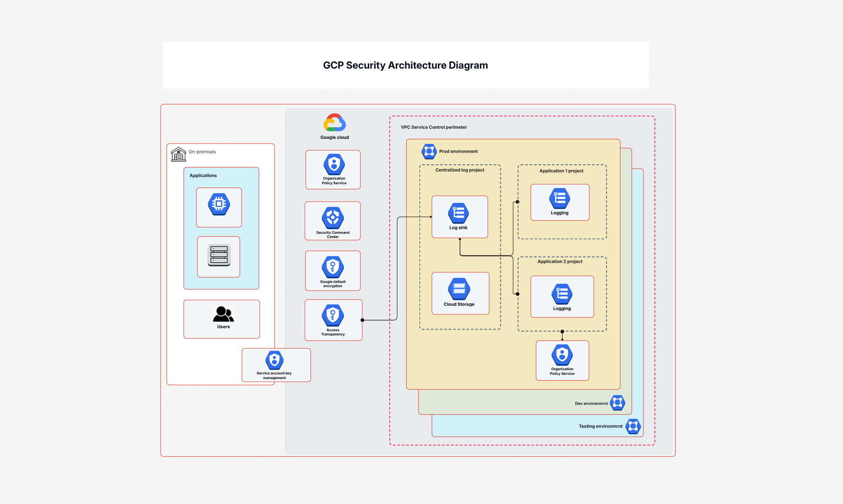Select the Centralized log project container

pyautogui.click(x=460, y=170)
